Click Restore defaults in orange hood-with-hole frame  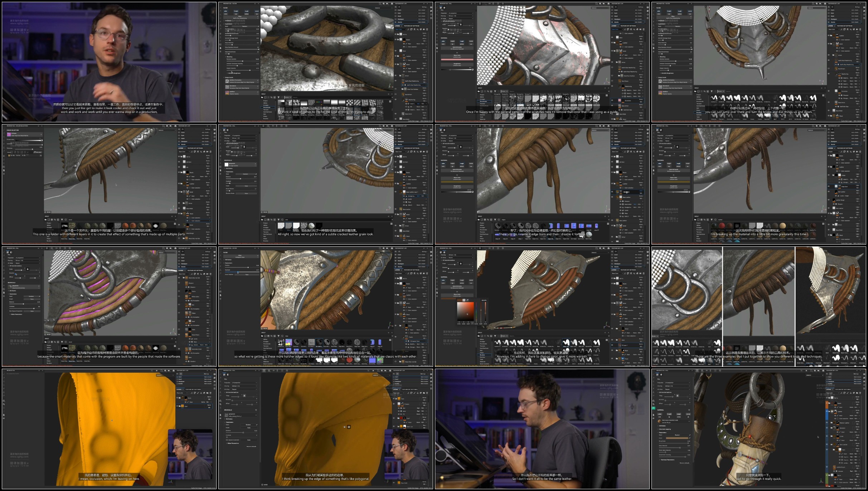tap(251, 446)
